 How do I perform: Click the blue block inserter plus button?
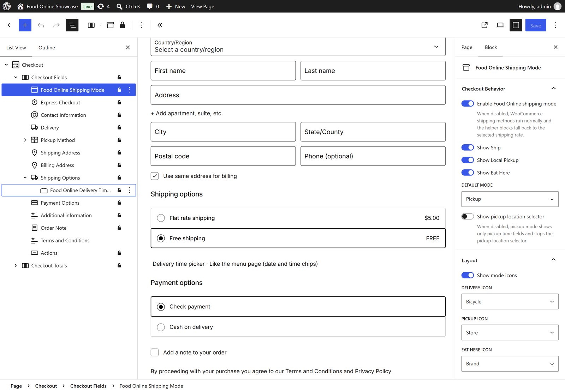(x=25, y=25)
